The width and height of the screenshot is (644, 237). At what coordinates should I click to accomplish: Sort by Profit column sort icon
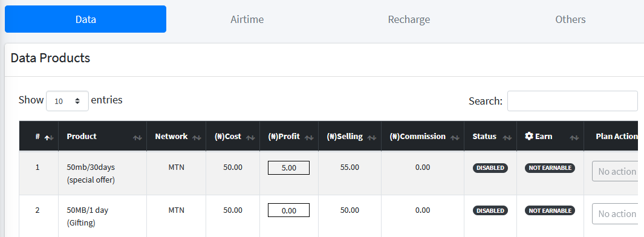[309, 138]
